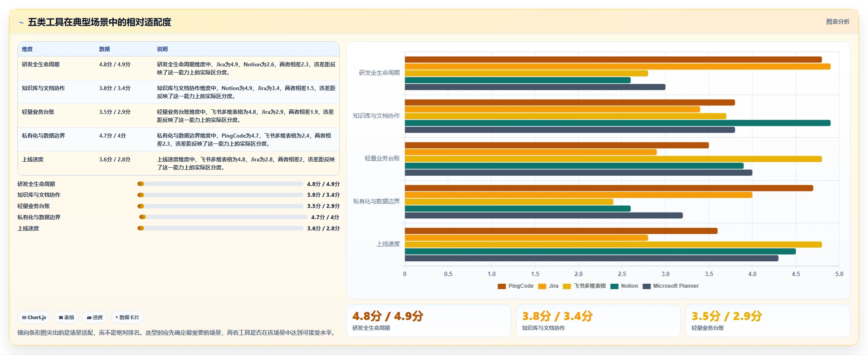This screenshot has width=868, height=355.
Task: Click the 图表分析 label in the header
Action: 838,22
